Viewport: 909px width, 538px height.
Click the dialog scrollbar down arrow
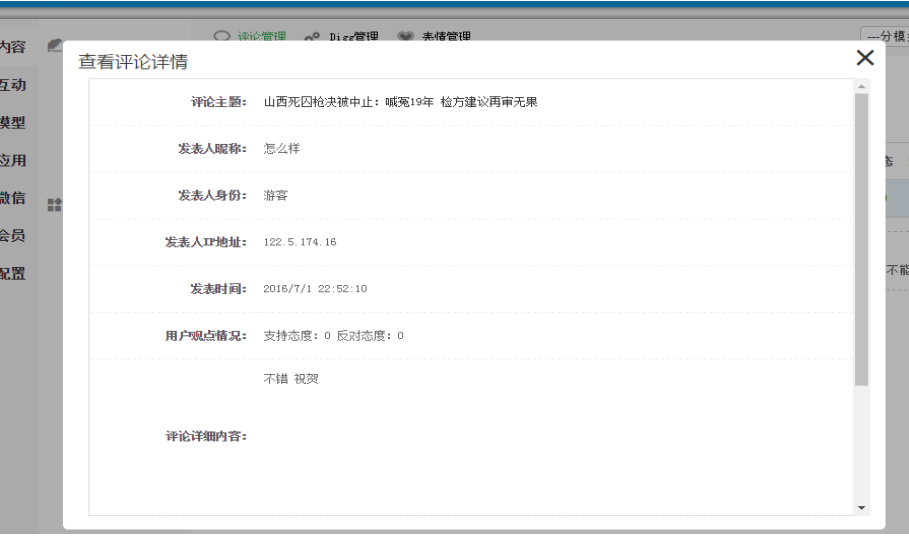click(862, 508)
